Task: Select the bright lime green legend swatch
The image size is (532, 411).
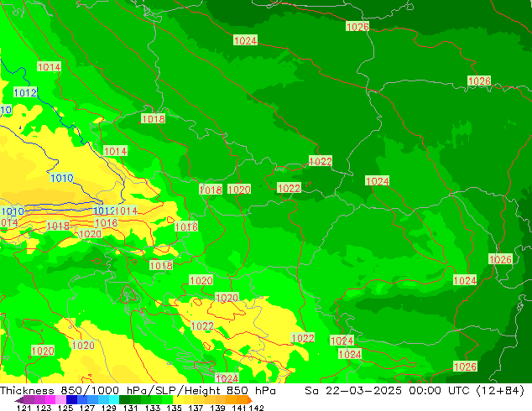Action: 168,400
